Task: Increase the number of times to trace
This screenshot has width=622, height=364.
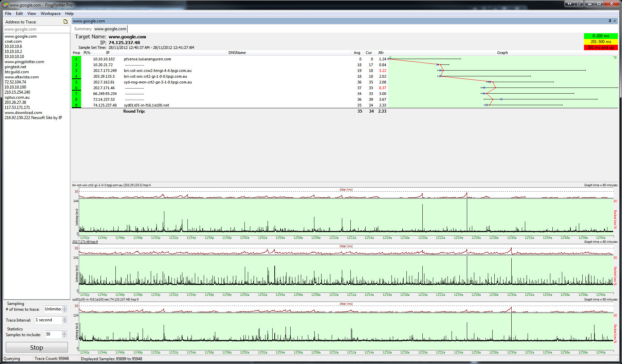Action: (65, 308)
